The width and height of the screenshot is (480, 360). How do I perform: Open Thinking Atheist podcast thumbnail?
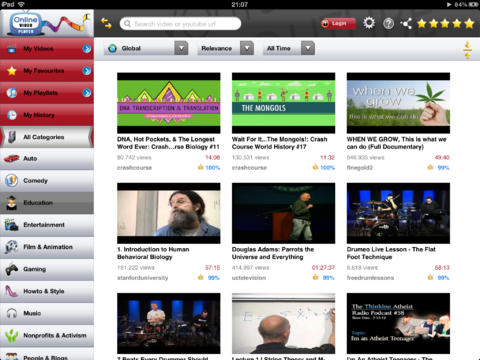point(398,323)
